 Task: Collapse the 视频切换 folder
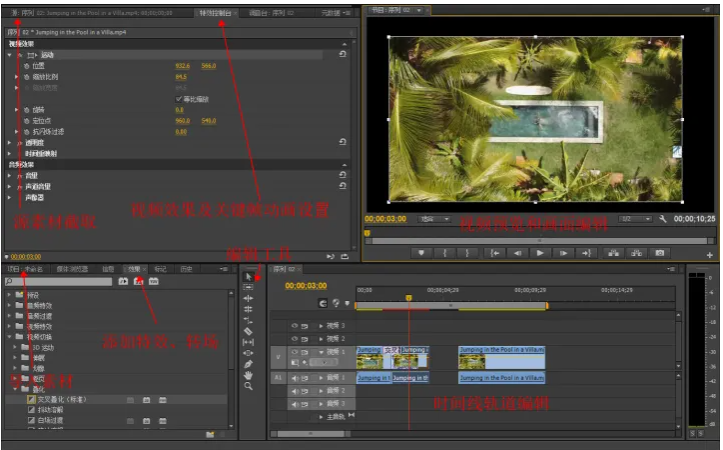[x=9, y=336]
